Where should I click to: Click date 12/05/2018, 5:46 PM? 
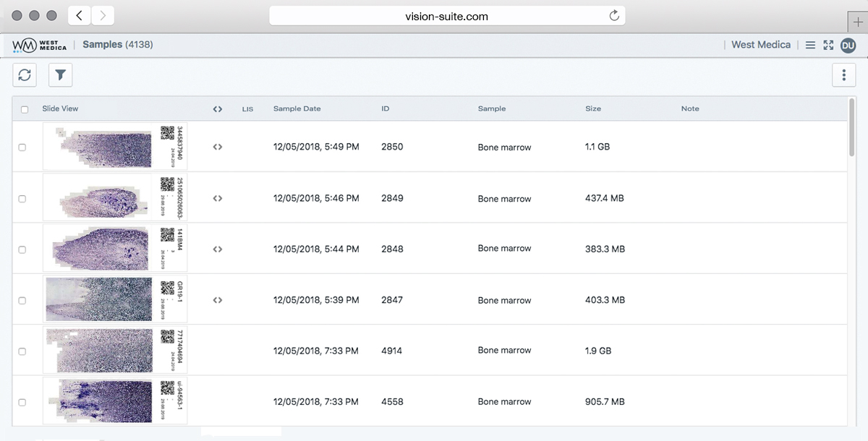pyautogui.click(x=316, y=198)
